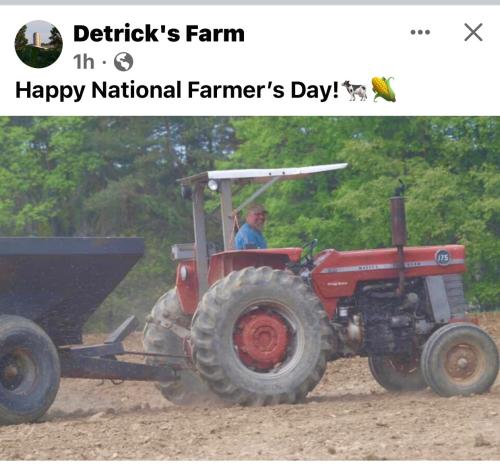
Task: Click the 1h post timestamp
Action: (83, 62)
